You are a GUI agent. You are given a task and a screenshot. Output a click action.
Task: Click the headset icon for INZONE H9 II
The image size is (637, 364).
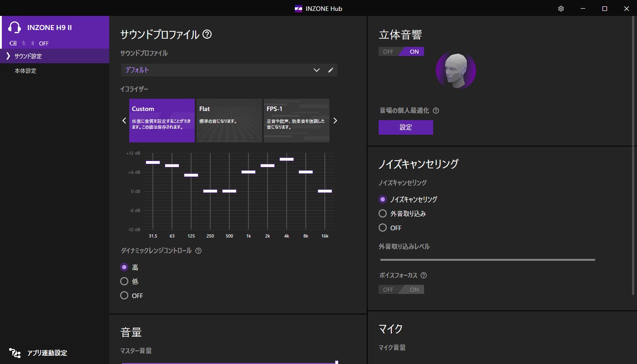(15, 28)
